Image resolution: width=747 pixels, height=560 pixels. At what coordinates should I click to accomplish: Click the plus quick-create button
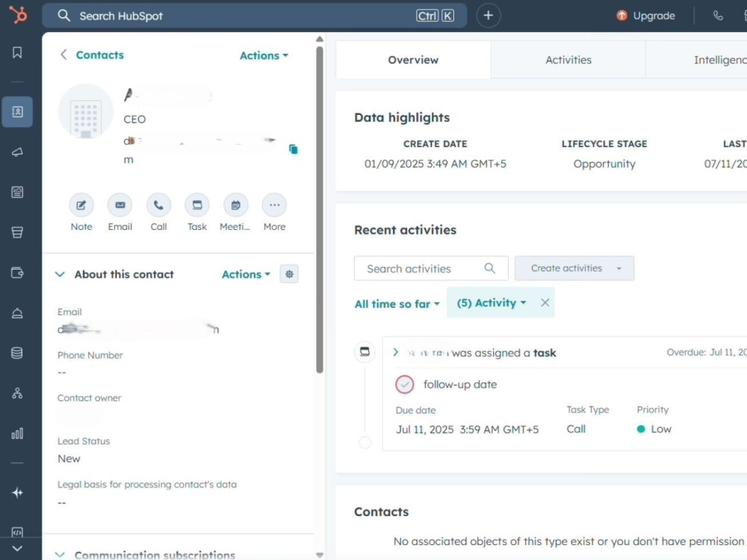489,16
